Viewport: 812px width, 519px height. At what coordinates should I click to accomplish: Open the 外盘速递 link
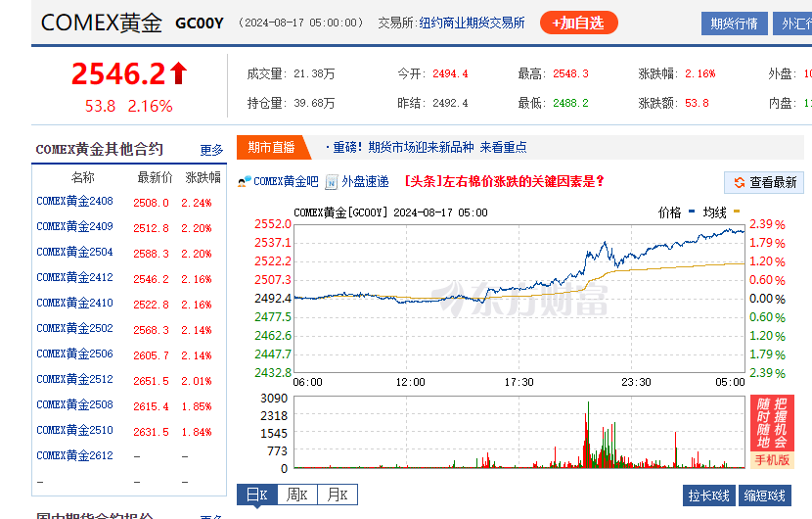[x=365, y=181]
